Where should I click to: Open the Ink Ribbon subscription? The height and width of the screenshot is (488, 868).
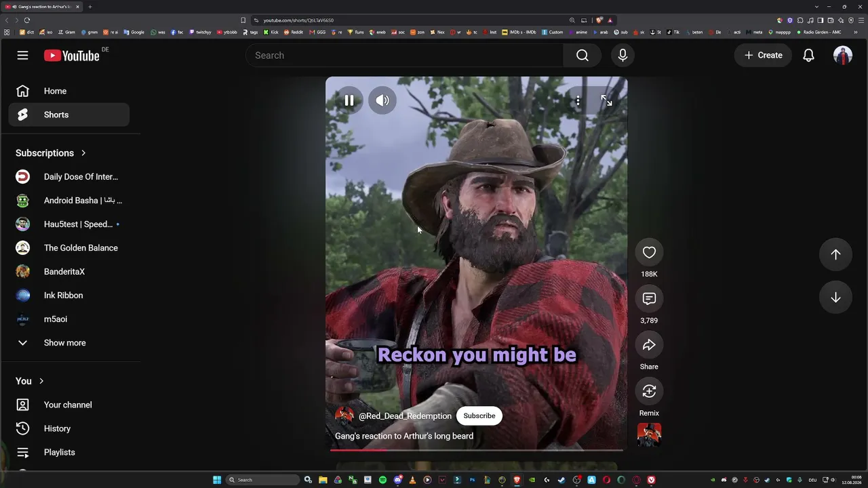point(69,296)
